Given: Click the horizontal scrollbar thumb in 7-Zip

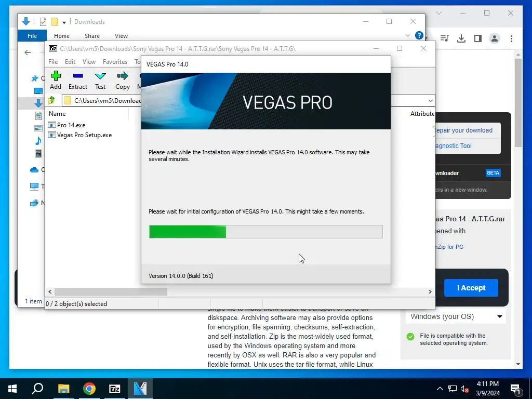Looking at the screenshot, I should pyautogui.click(x=111, y=292).
